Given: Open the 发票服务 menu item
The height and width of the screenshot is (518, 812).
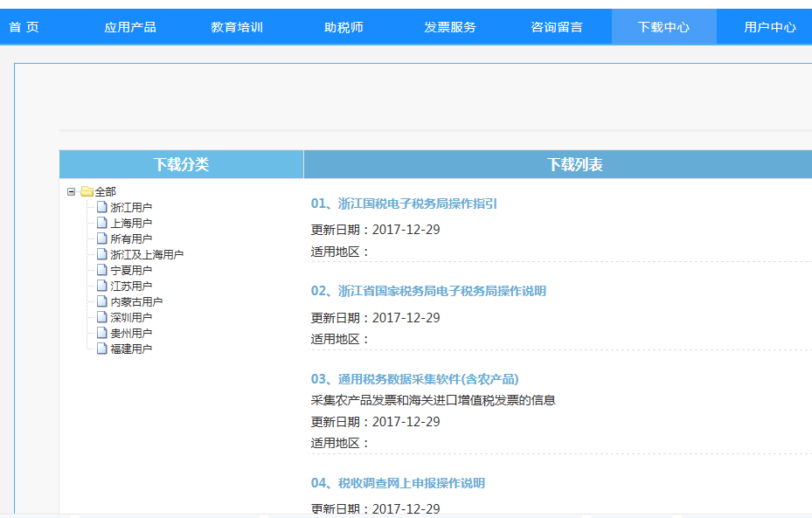Looking at the screenshot, I should tap(450, 27).
